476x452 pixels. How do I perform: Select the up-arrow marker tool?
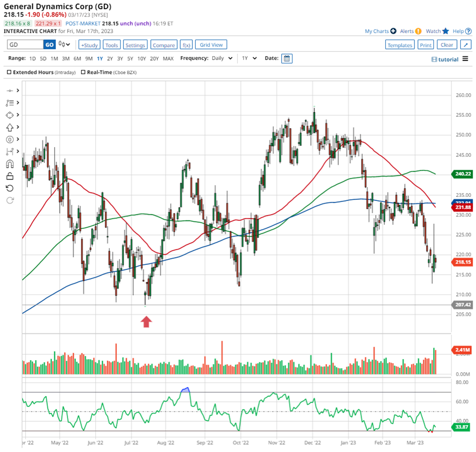pos(10,127)
